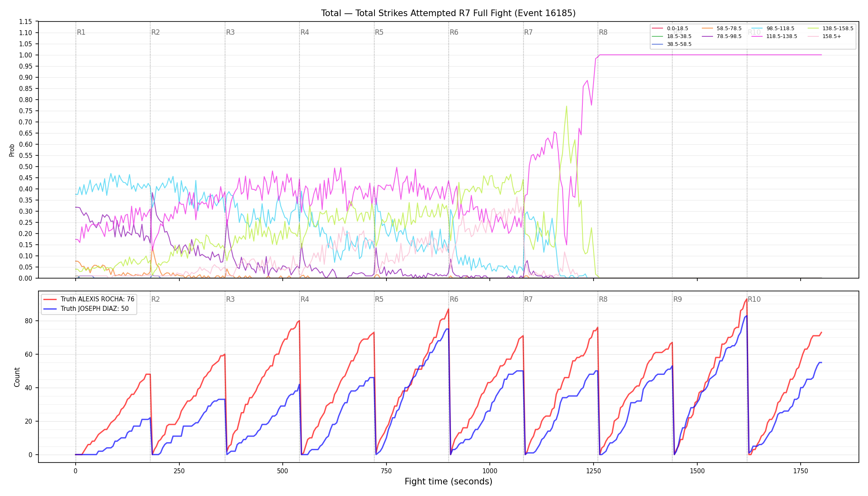
Task: Click the chart title Total Strikes Attempted
Action: point(448,13)
